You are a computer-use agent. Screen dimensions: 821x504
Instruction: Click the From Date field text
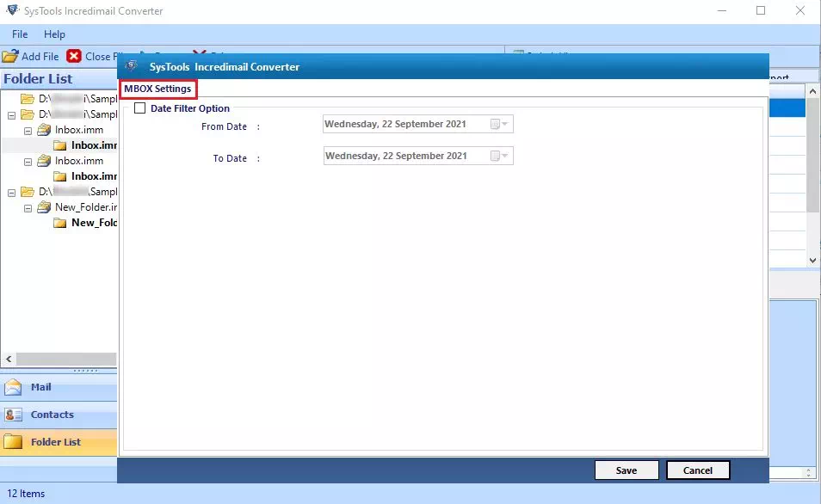(x=395, y=124)
